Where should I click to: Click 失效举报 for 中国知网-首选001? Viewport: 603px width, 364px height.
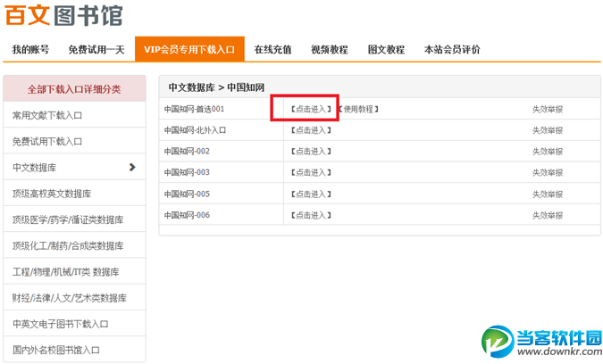point(548,110)
